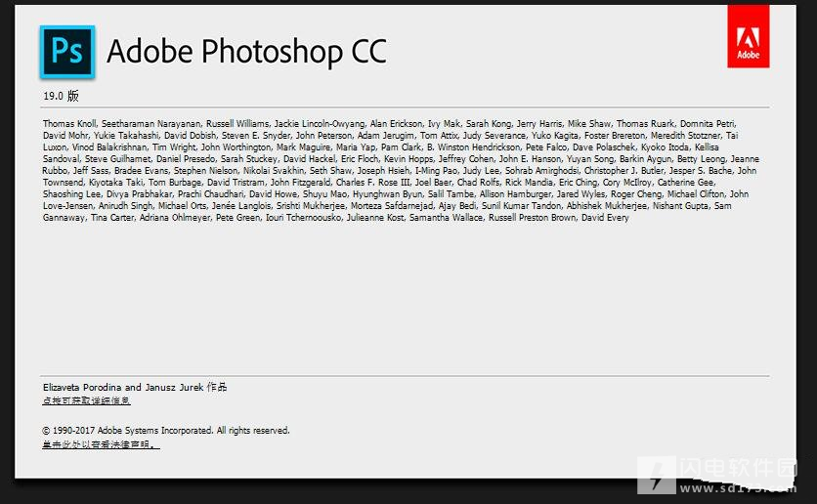Click the name Meredith Stotzner

click(685, 136)
